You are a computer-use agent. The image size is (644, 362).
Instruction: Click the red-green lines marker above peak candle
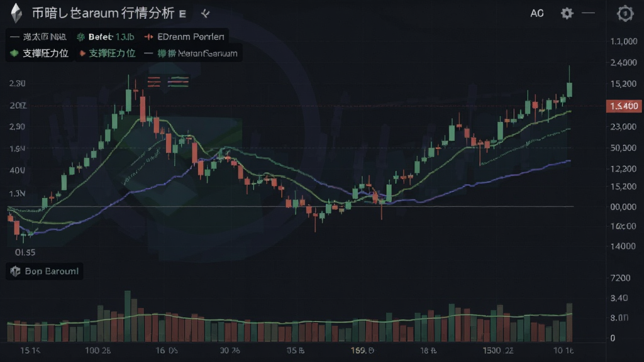coord(168,82)
